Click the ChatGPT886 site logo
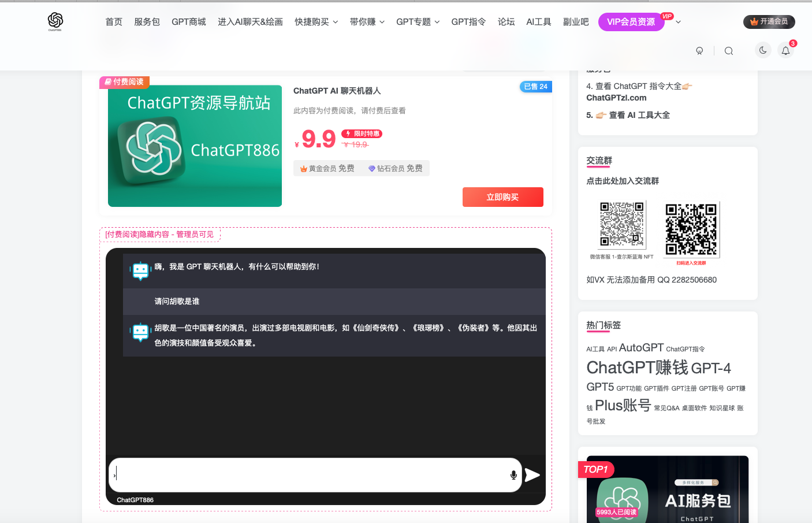This screenshot has width=812, height=523. coord(55,22)
